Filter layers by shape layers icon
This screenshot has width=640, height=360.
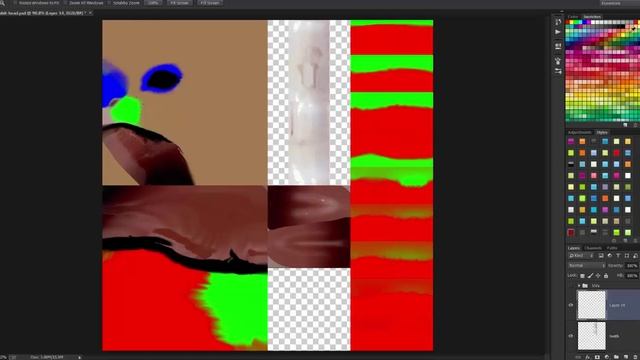pos(627,256)
